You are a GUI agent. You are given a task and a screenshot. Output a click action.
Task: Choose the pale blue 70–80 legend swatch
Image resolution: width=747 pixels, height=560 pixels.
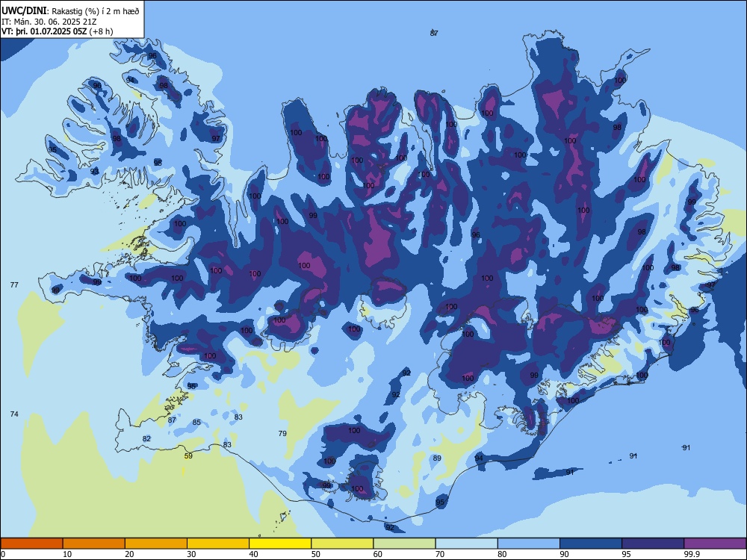point(467,544)
